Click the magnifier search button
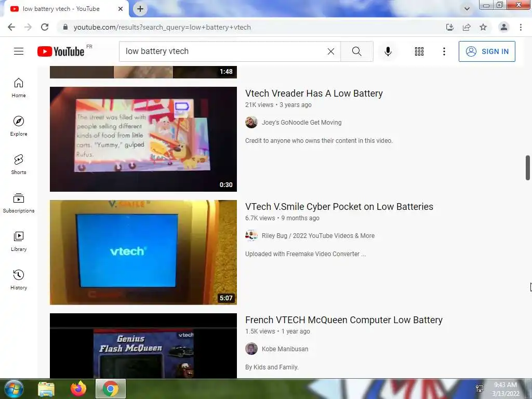532x399 pixels. pos(356,51)
